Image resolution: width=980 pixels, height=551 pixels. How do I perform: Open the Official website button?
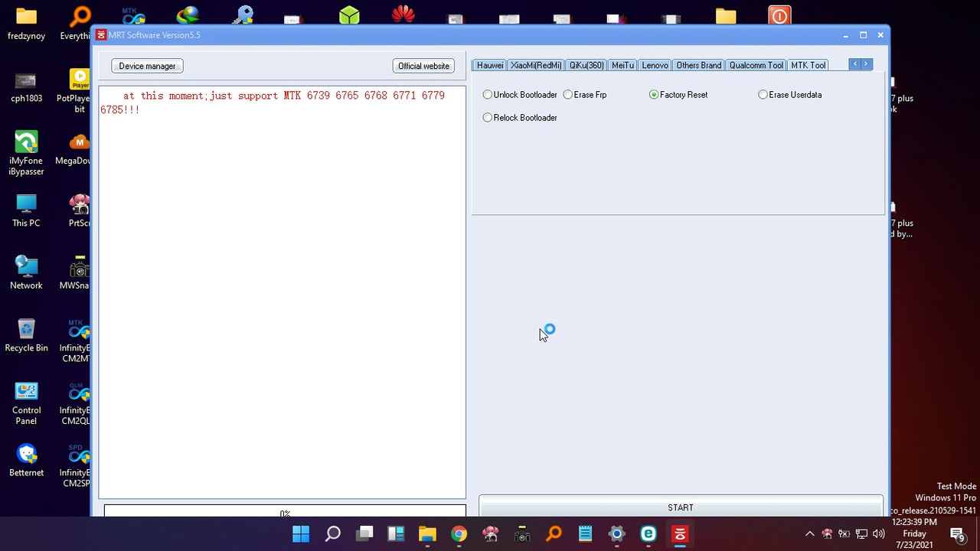click(x=423, y=66)
